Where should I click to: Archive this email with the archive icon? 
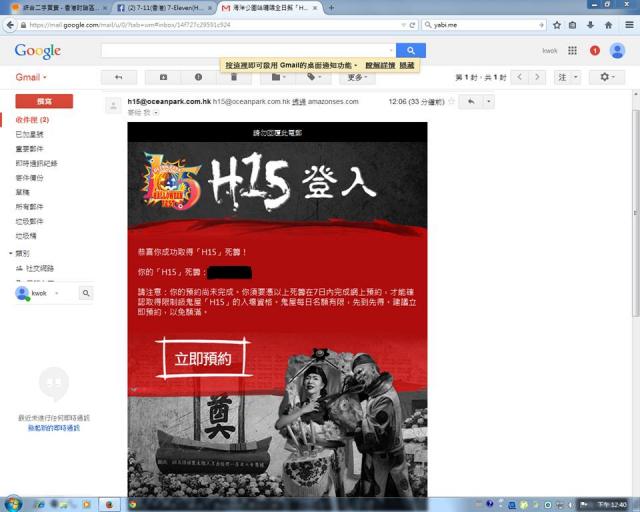click(163, 77)
